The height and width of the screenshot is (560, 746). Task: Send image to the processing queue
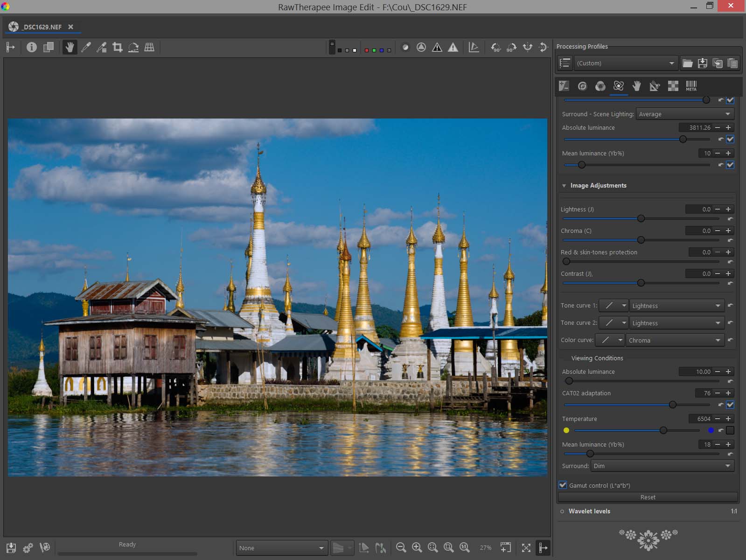point(28,547)
